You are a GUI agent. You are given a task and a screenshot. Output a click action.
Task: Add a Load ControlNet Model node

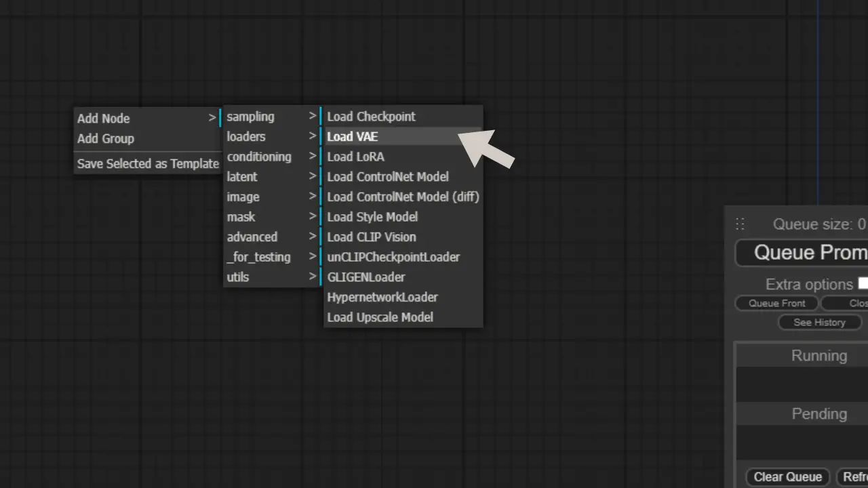[403, 176]
